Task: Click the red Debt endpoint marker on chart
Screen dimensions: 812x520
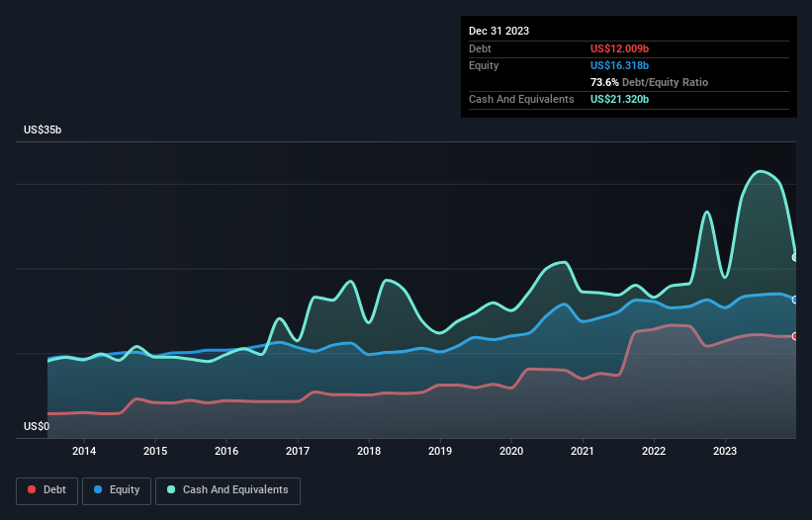Action: click(x=794, y=336)
